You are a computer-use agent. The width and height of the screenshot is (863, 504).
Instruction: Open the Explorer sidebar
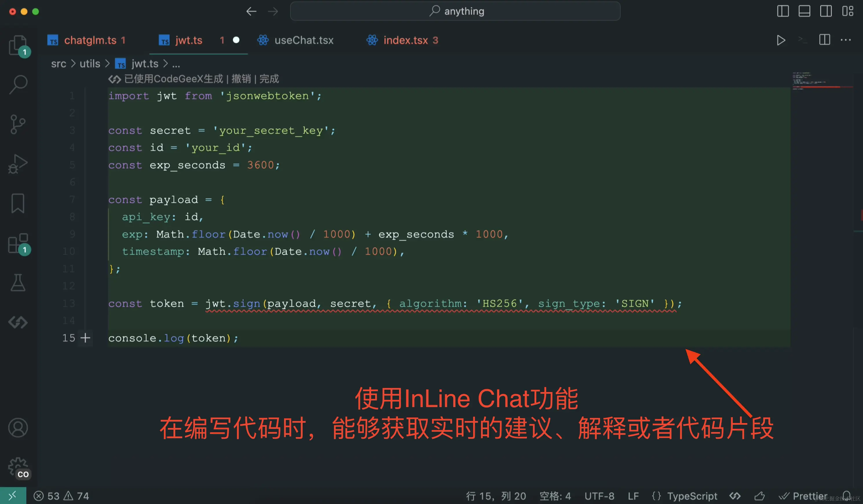point(18,45)
